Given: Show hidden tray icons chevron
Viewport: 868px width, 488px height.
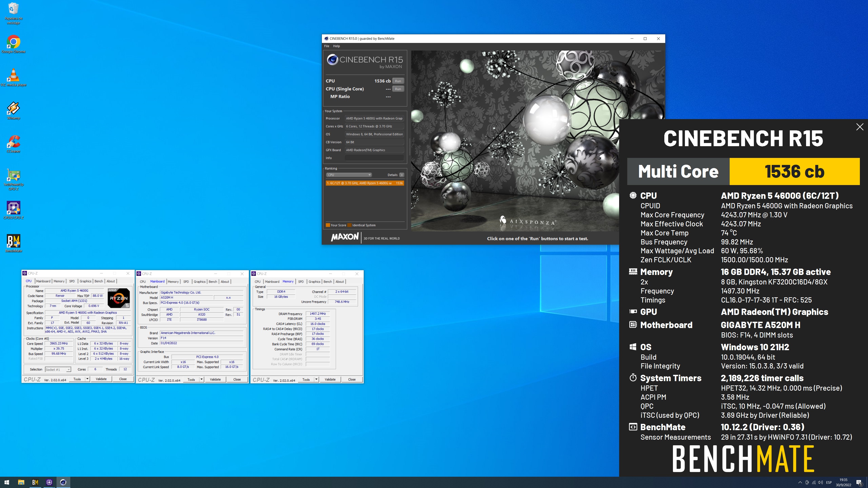Looking at the screenshot, I should (x=800, y=482).
